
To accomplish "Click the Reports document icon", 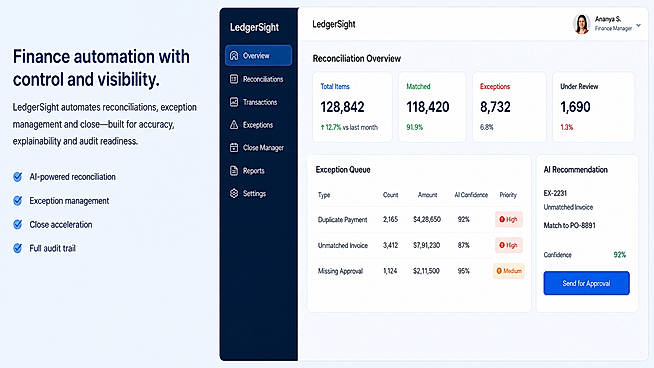I will point(234,170).
